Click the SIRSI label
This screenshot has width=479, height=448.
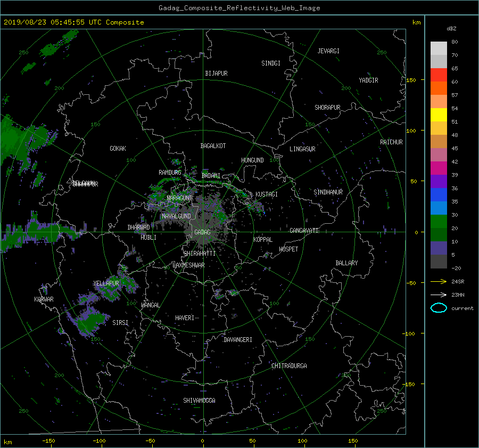[120, 323]
